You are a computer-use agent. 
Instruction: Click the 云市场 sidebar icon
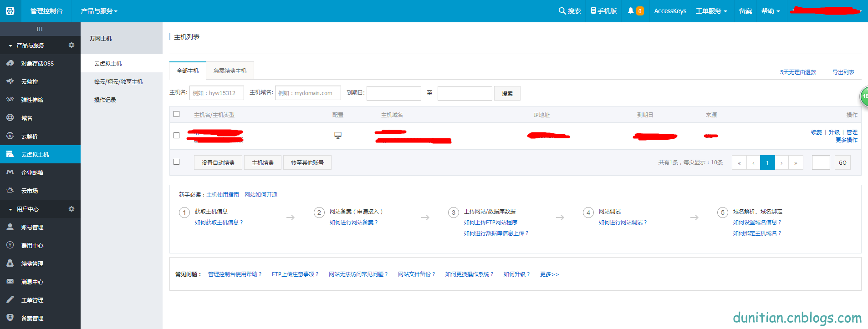[x=10, y=190]
